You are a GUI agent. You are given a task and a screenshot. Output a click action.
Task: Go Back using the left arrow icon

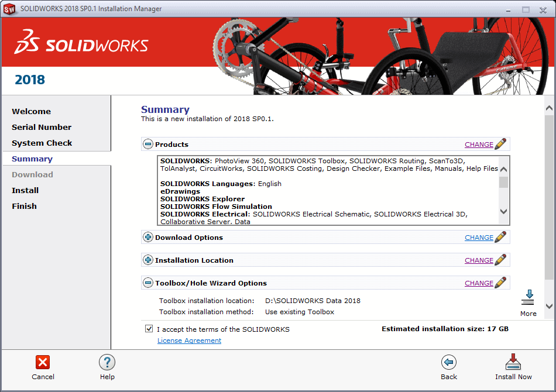[x=448, y=362]
